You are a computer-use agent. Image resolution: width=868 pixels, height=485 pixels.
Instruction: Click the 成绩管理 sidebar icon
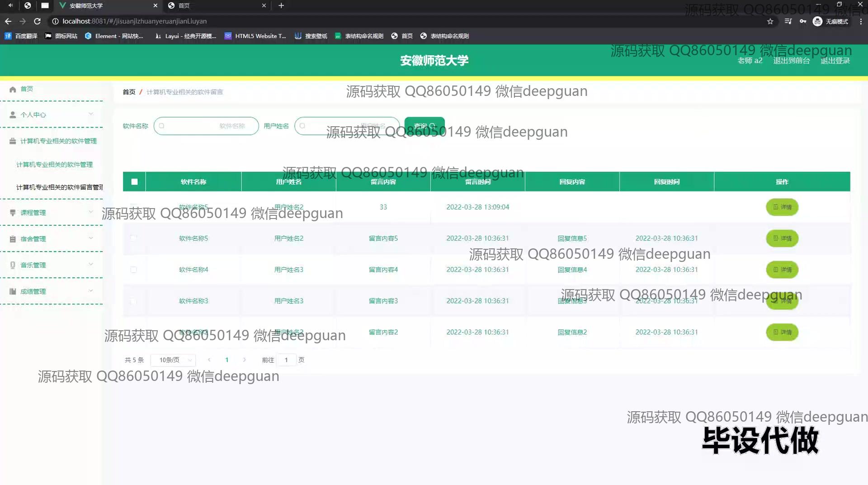[x=13, y=291]
